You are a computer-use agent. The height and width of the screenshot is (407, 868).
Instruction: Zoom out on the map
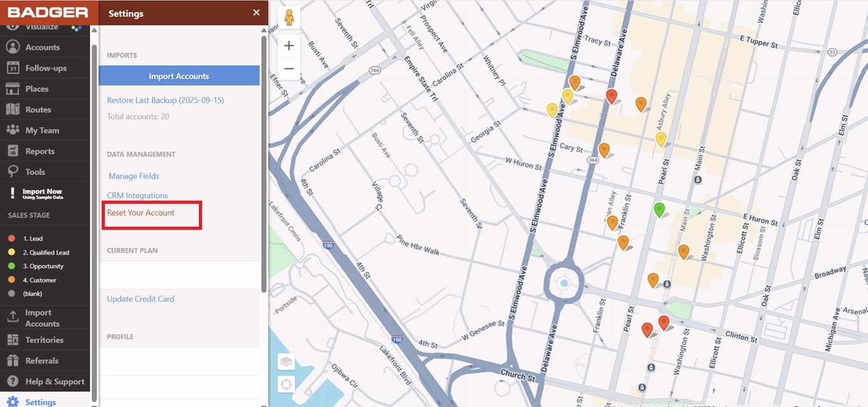click(289, 68)
